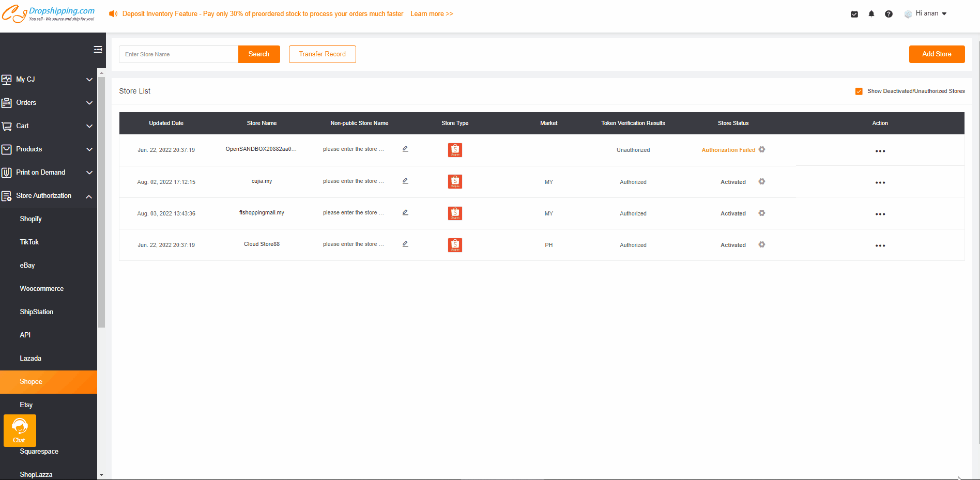Click Shopee store icon in ftshoppingmall.my row
Screen dimensions: 980x480
coord(455,213)
